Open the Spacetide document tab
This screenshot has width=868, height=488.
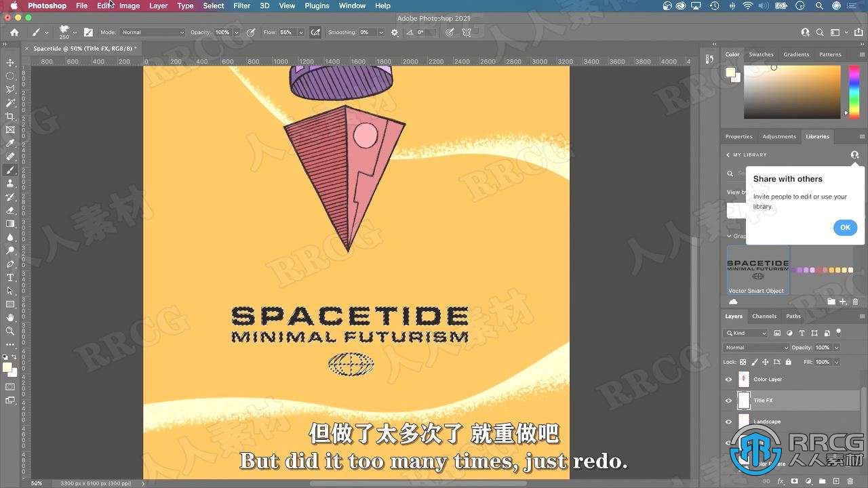84,49
